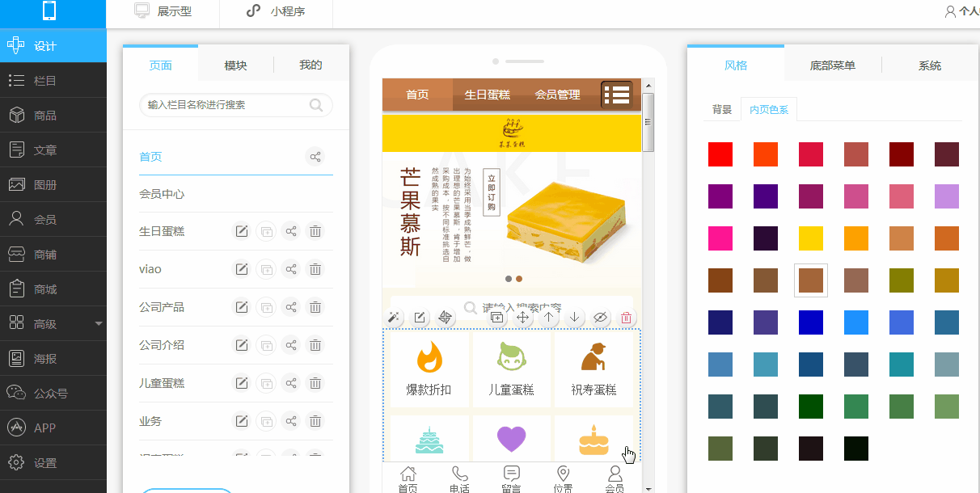
Task: Share the 儿童蛋糕 page entry
Action: [291, 383]
